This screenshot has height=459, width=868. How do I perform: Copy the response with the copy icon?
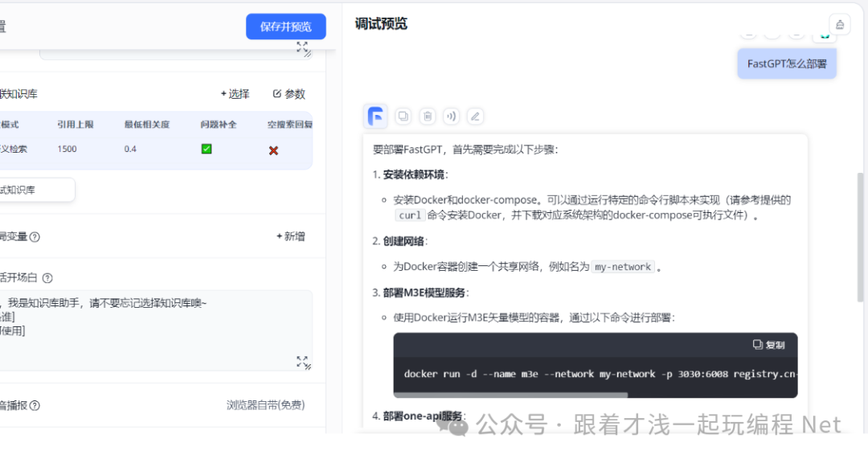point(403,117)
